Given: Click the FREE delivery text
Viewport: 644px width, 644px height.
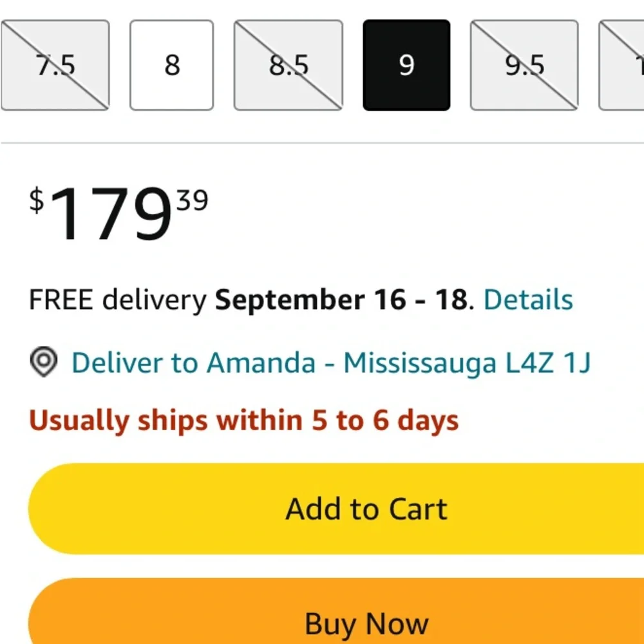Looking at the screenshot, I should (x=117, y=300).
